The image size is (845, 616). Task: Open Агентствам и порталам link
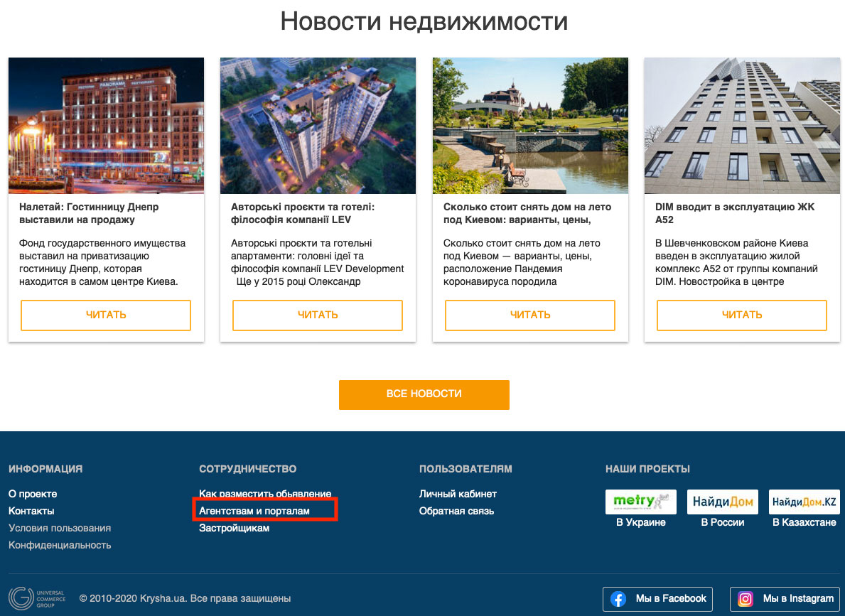tap(254, 511)
